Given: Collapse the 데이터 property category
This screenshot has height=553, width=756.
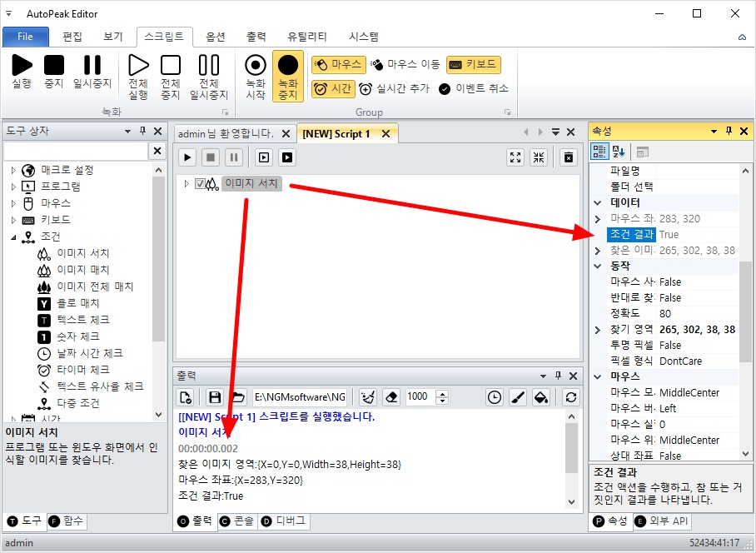Looking at the screenshot, I should point(598,202).
